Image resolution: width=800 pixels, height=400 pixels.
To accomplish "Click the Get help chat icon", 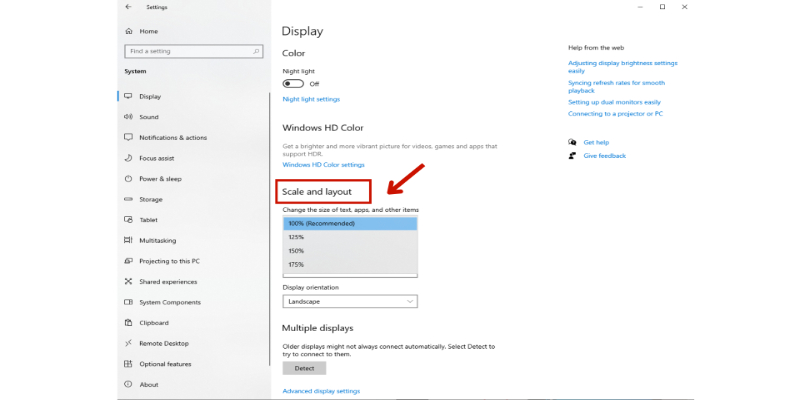I will click(572, 142).
